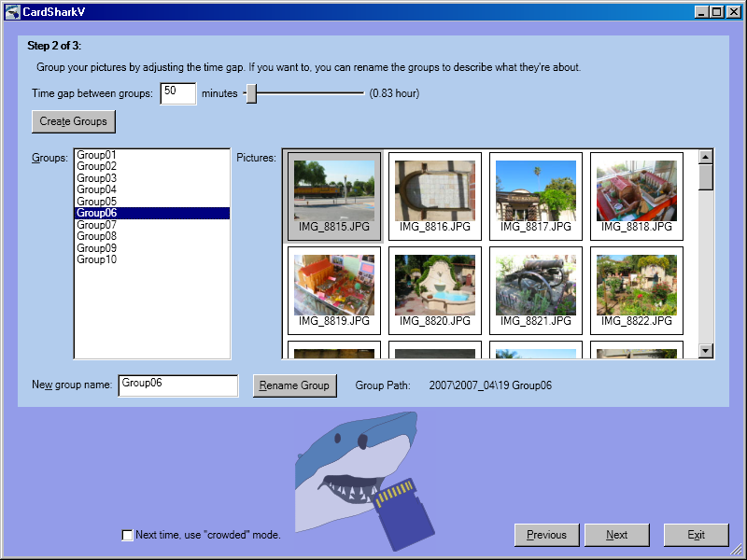This screenshot has width=747, height=560.
Task: Select Group08 in the Groups list
Action: (x=152, y=236)
